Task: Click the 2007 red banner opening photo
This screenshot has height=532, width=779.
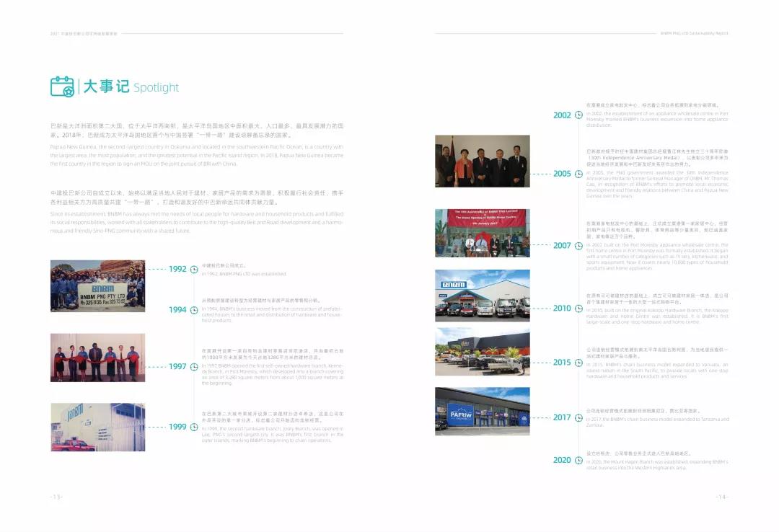Action: [x=482, y=233]
